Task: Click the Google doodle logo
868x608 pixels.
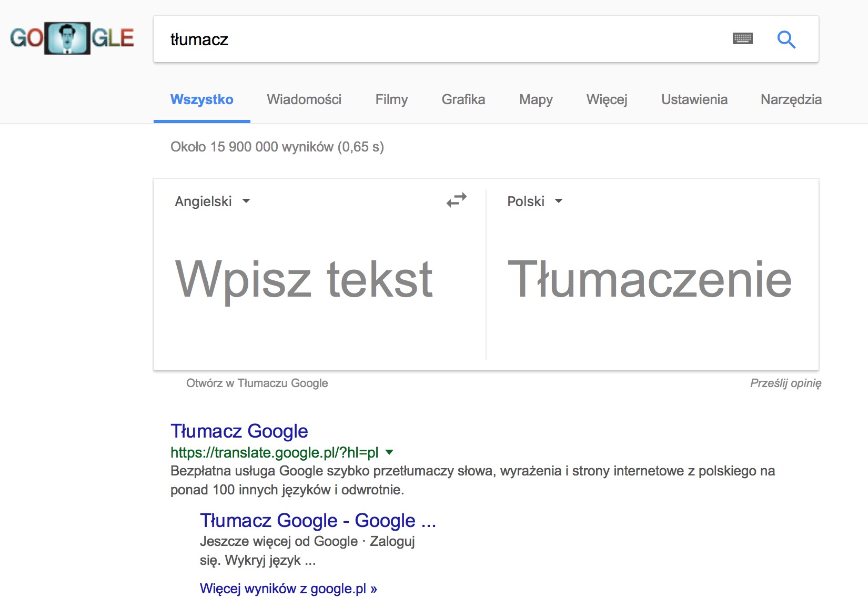Action: tap(72, 38)
